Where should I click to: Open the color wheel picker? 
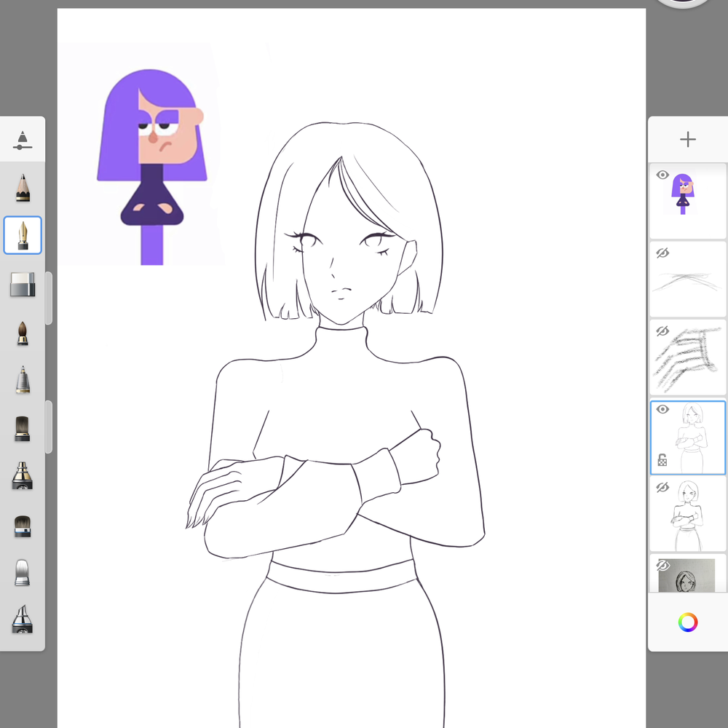[x=688, y=622]
